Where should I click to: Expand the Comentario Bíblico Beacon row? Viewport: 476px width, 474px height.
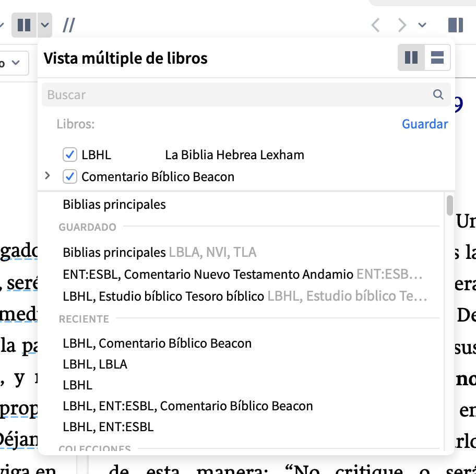[x=47, y=175]
